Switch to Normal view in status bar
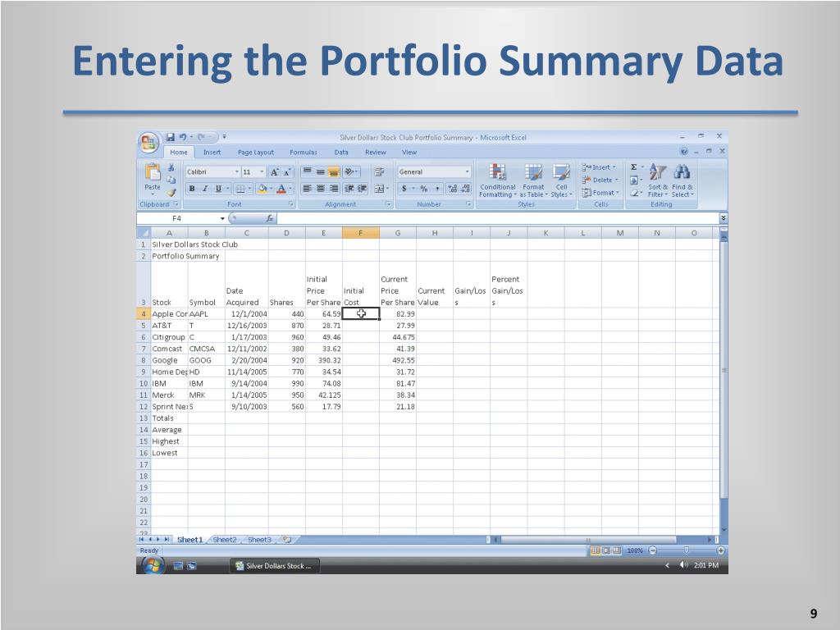840x630 pixels. click(x=596, y=550)
